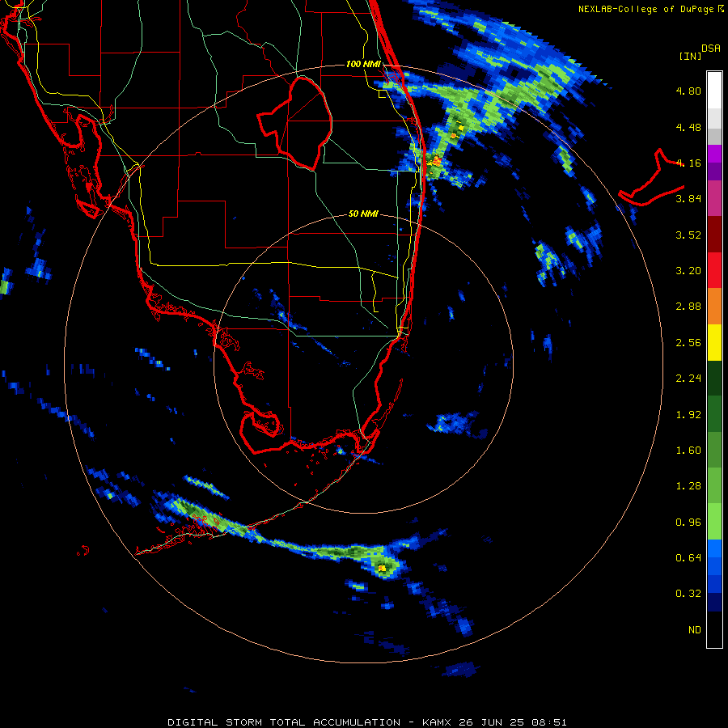This screenshot has width=728, height=728.
Task: Select the 3.84 legend value
Action: [x=688, y=199]
